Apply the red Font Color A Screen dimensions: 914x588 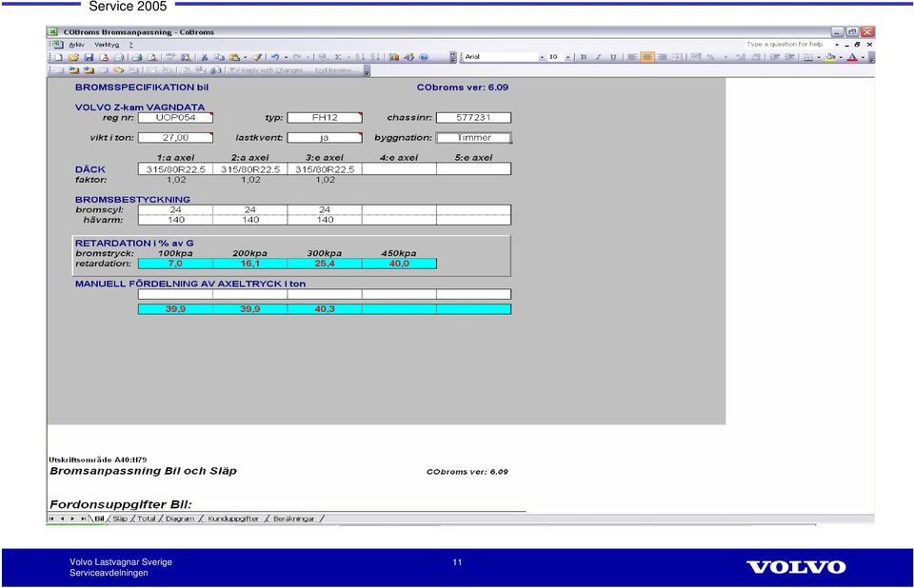tap(853, 57)
